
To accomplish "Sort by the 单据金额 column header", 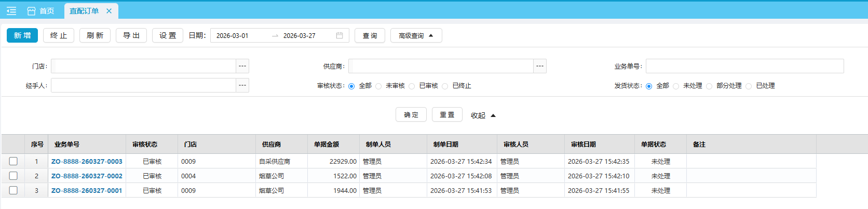I will pyautogui.click(x=327, y=145).
